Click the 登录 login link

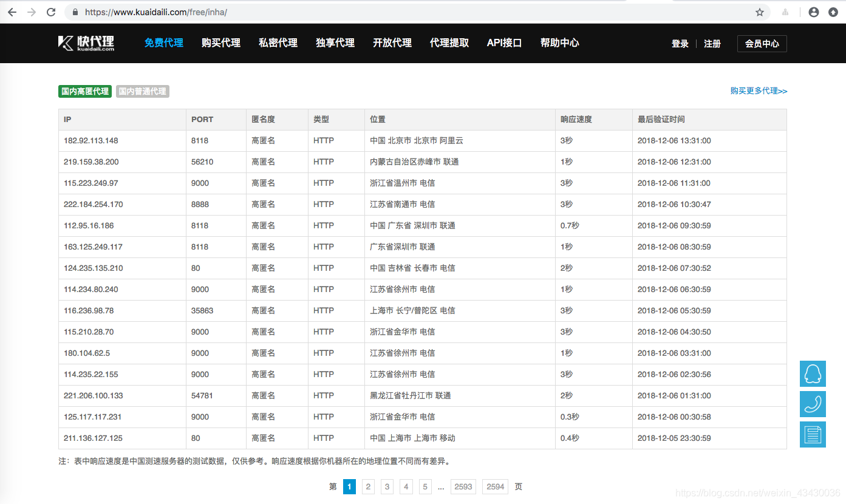[680, 44]
